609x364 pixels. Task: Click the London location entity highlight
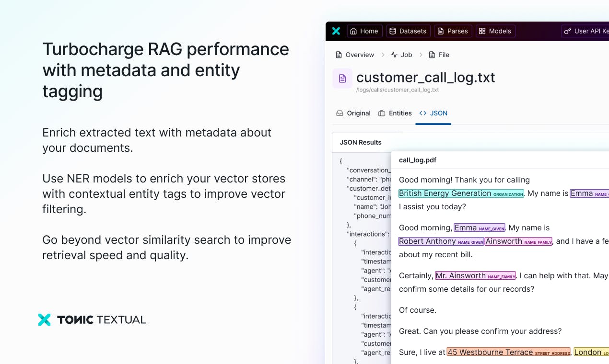coord(591,352)
